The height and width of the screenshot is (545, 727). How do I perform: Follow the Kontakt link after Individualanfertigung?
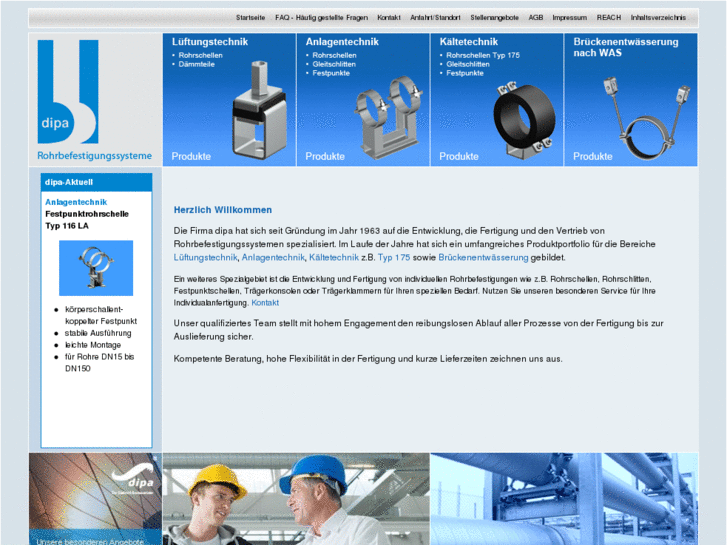(x=265, y=303)
